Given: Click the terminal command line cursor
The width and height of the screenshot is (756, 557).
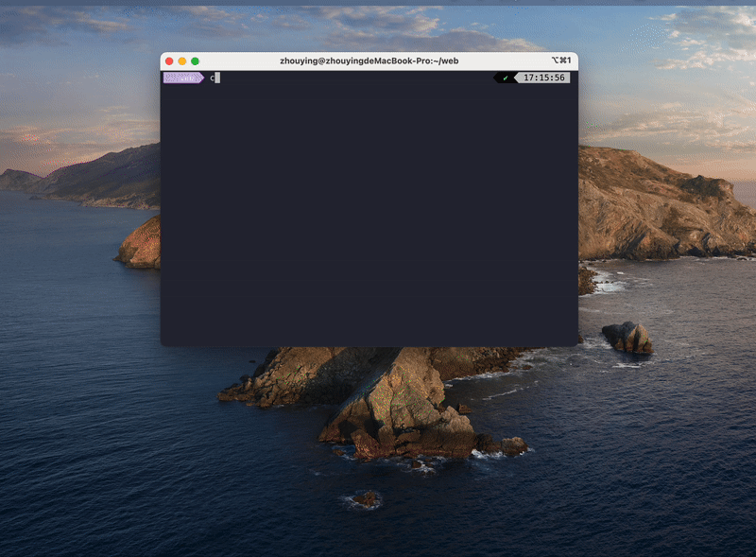Looking at the screenshot, I should (217, 78).
